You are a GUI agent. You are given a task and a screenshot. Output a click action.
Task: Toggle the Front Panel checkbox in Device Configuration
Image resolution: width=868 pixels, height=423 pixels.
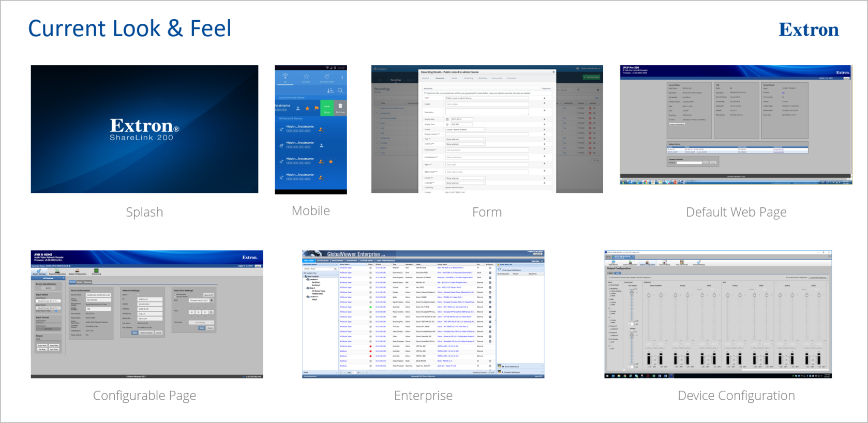pyautogui.click(x=609, y=285)
